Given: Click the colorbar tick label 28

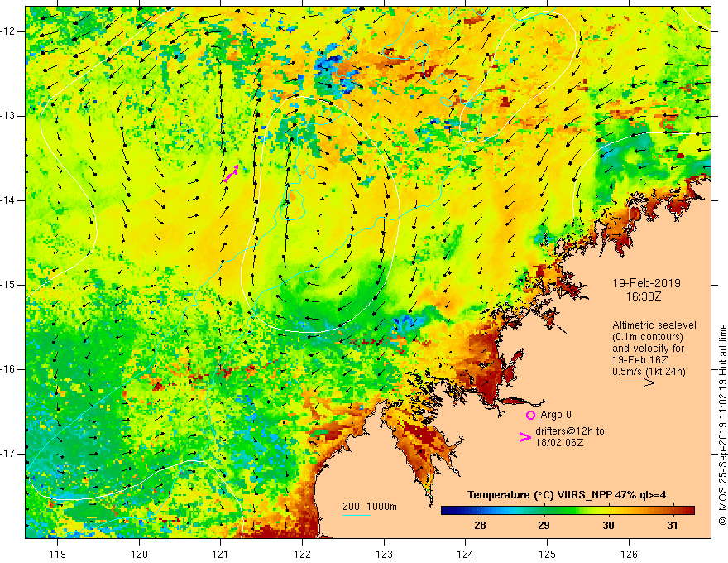Looking at the screenshot, I should click(x=480, y=526).
